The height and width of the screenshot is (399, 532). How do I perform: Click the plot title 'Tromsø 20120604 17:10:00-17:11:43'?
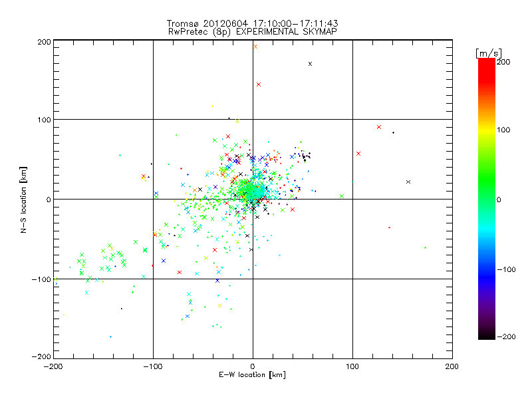[x=252, y=23]
